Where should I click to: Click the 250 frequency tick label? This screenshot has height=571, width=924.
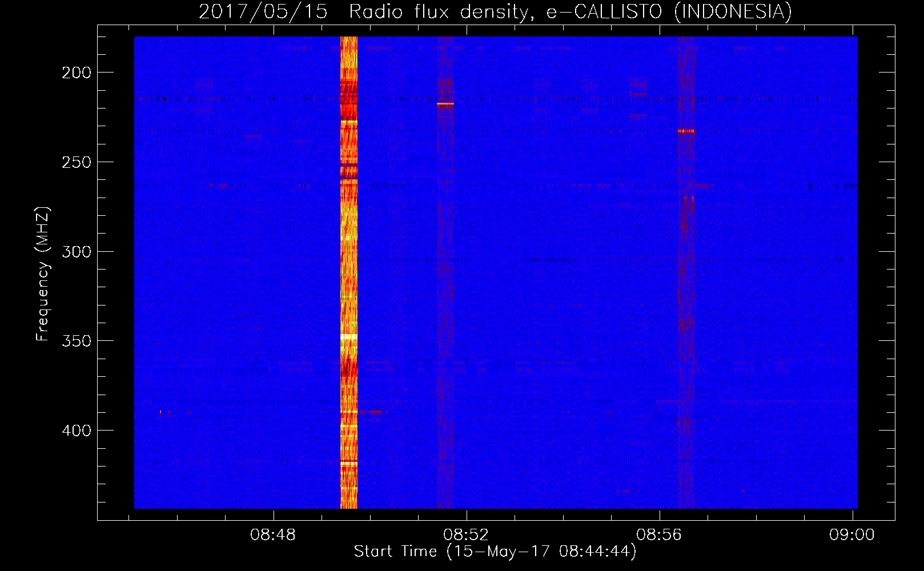(77, 162)
